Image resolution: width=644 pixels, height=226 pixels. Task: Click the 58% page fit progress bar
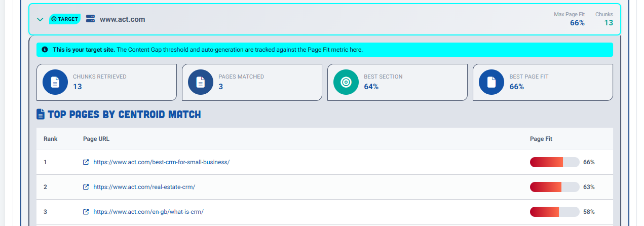click(555, 212)
